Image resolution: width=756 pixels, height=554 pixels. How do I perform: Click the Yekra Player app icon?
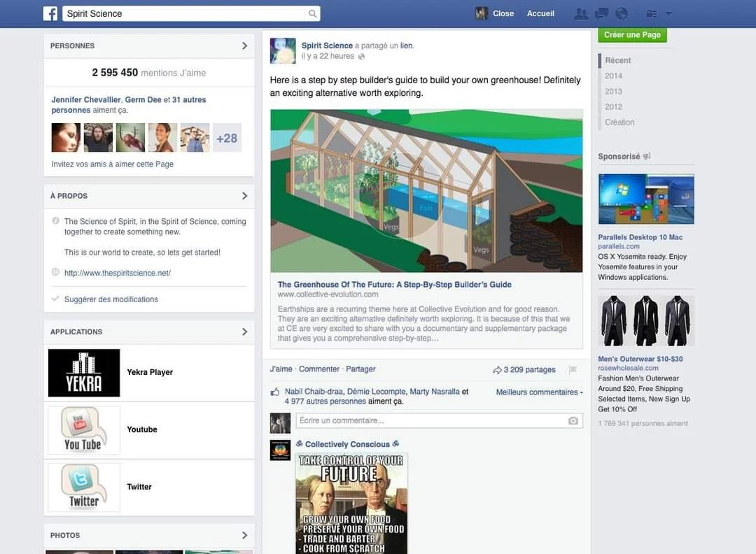click(84, 373)
